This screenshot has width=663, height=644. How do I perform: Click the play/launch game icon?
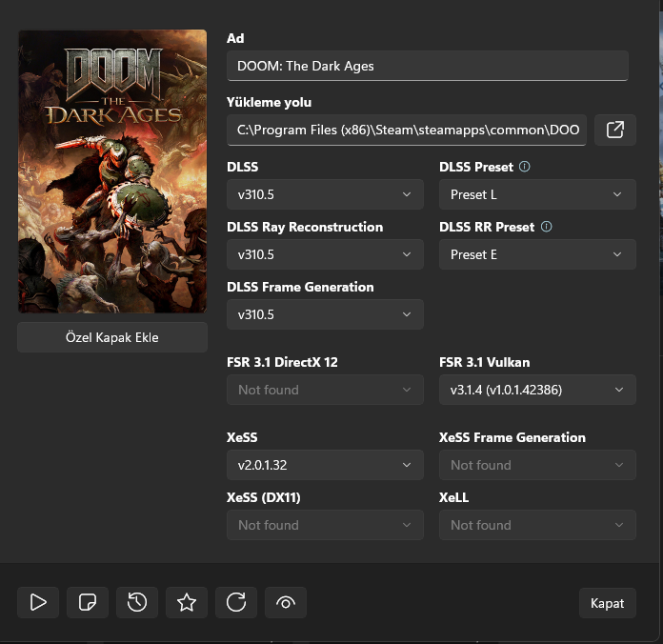pos(38,602)
